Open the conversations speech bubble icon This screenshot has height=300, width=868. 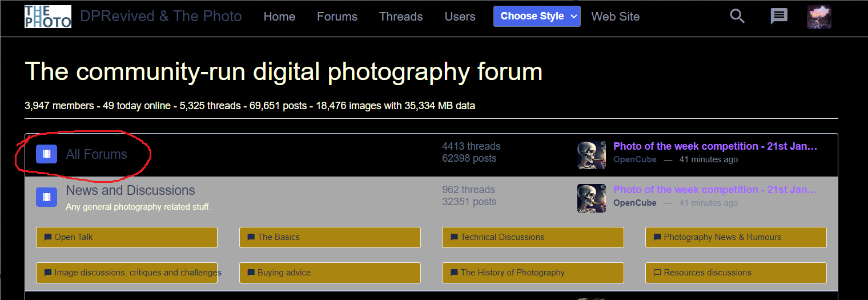pos(779,17)
